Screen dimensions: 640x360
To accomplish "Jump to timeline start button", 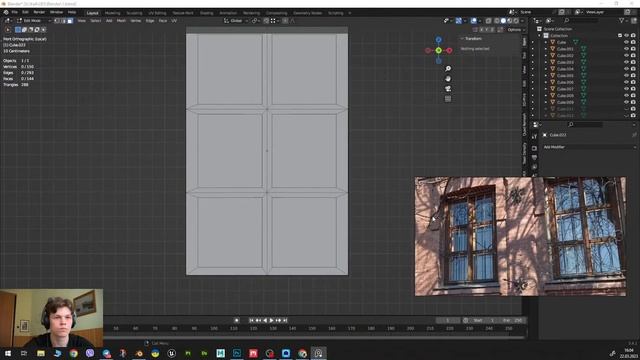I will [251, 320].
